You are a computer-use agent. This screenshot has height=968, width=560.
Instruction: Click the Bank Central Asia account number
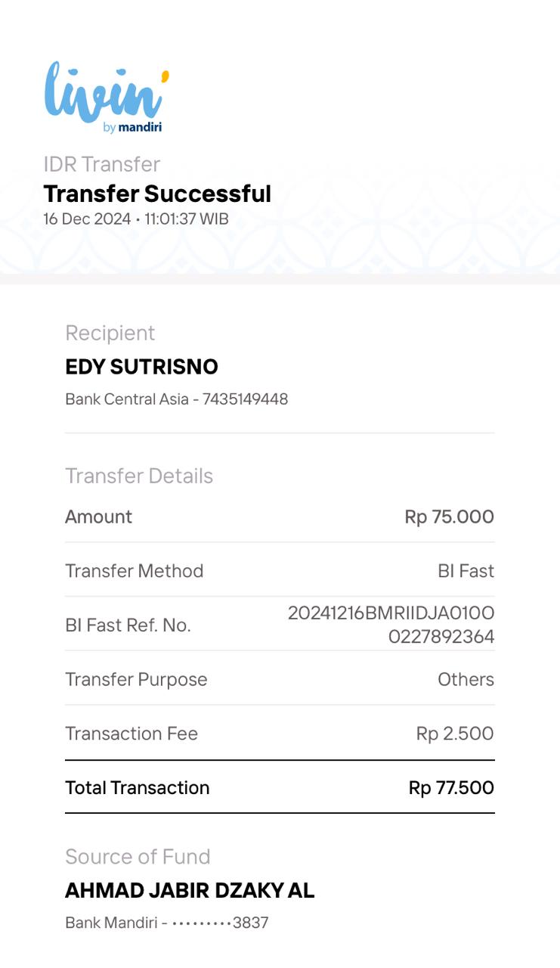pos(176,399)
